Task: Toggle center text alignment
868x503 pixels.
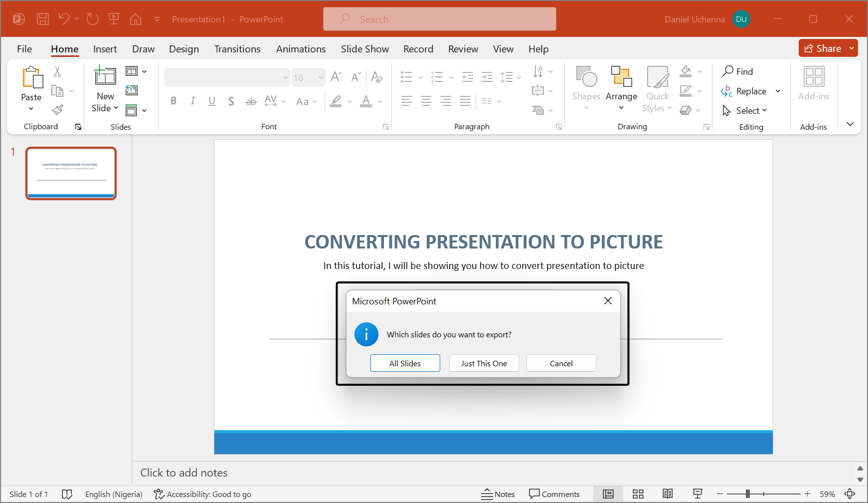Action: pyautogui.click(x=426, y=101)
